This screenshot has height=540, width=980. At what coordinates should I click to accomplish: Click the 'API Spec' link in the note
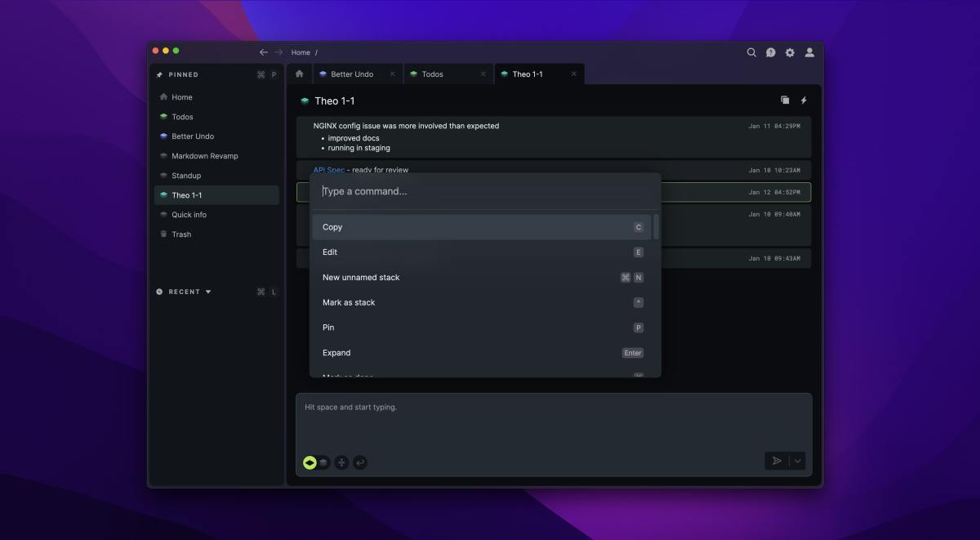[x=328, y=170]
